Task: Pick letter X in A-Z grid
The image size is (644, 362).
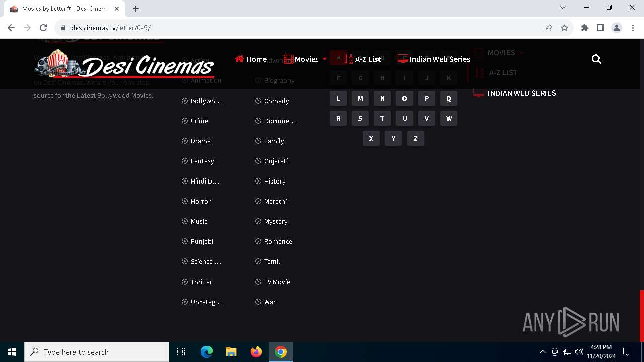Action: coord(371,139)
